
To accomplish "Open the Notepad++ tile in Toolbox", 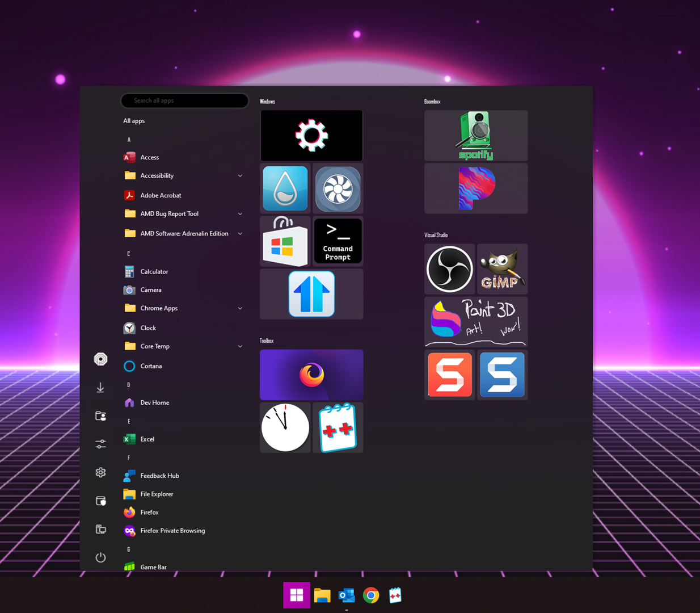I will click(338, 427).
